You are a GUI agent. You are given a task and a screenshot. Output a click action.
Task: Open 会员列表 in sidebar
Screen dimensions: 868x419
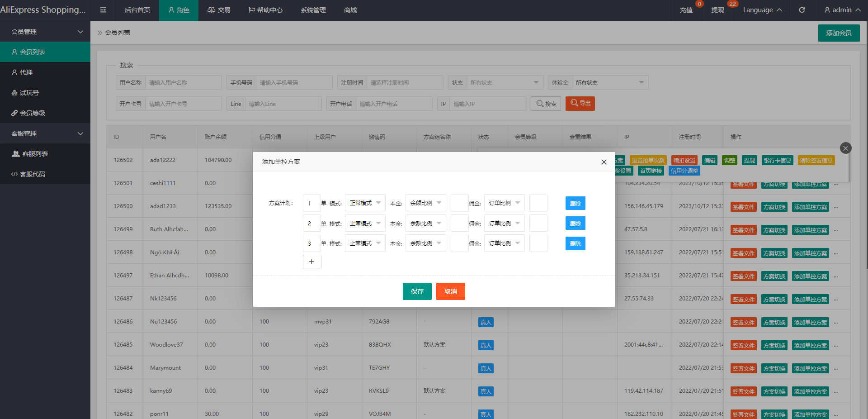coord(45,52)
